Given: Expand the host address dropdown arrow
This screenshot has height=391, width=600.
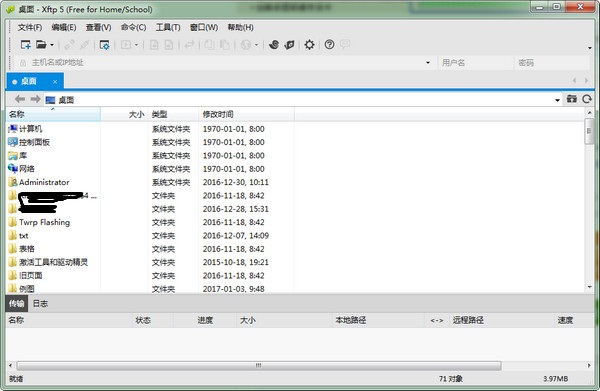Looking at the screenshot, I should pyautogui.click(x=428, y=63).
